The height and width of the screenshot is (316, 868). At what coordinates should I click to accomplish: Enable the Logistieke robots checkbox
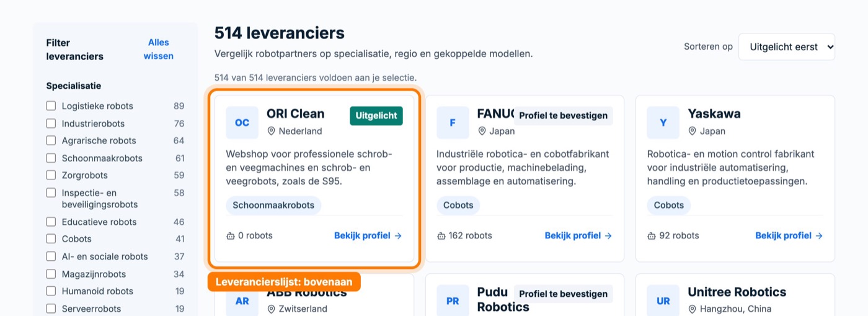pyautogui.click(x=51, y=106)
